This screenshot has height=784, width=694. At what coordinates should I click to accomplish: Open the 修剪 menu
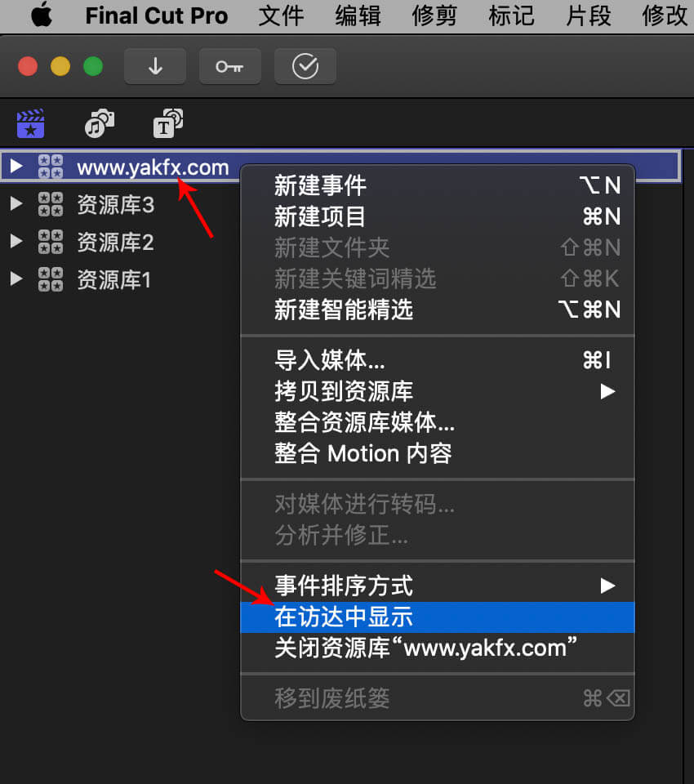(x=434, y=16)
